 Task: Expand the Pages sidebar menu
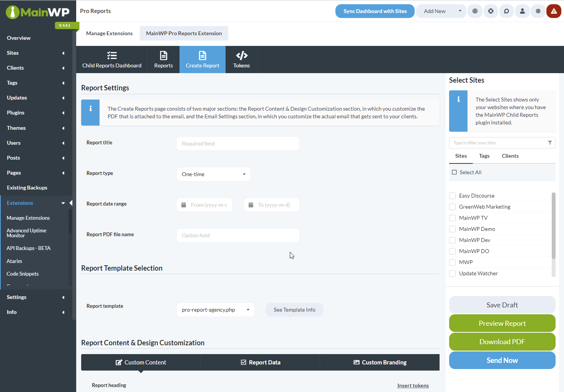pos(63,173)
